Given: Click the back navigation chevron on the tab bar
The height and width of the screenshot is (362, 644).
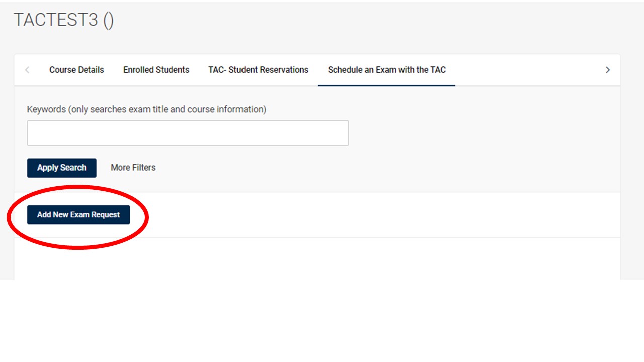Looking at the screenshot, I should (x=27, y=70).
